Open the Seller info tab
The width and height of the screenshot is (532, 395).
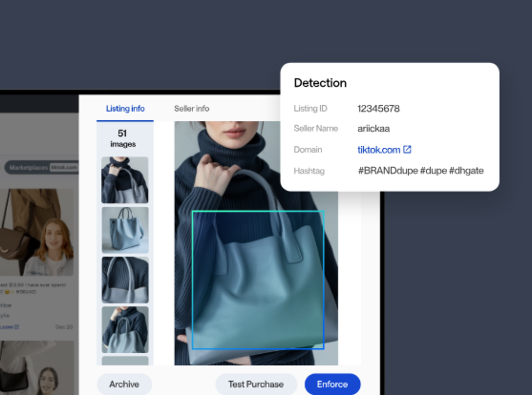point(192,109)
